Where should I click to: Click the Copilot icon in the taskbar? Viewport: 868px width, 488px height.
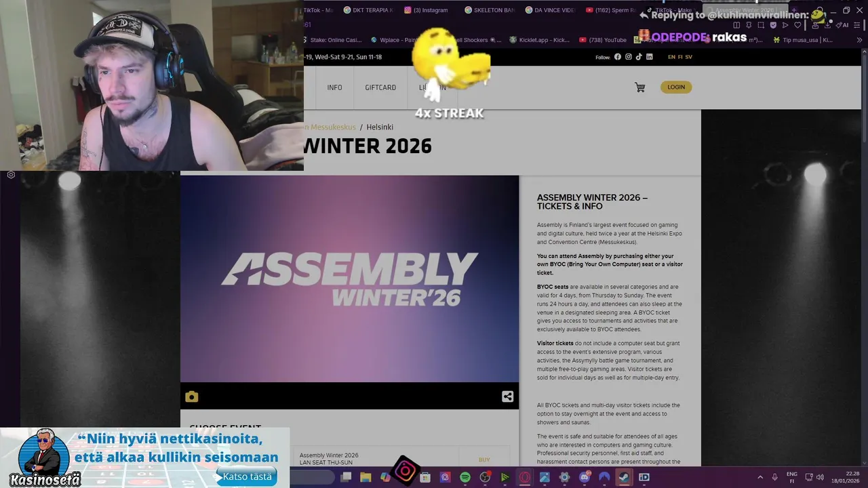[385, 477]
